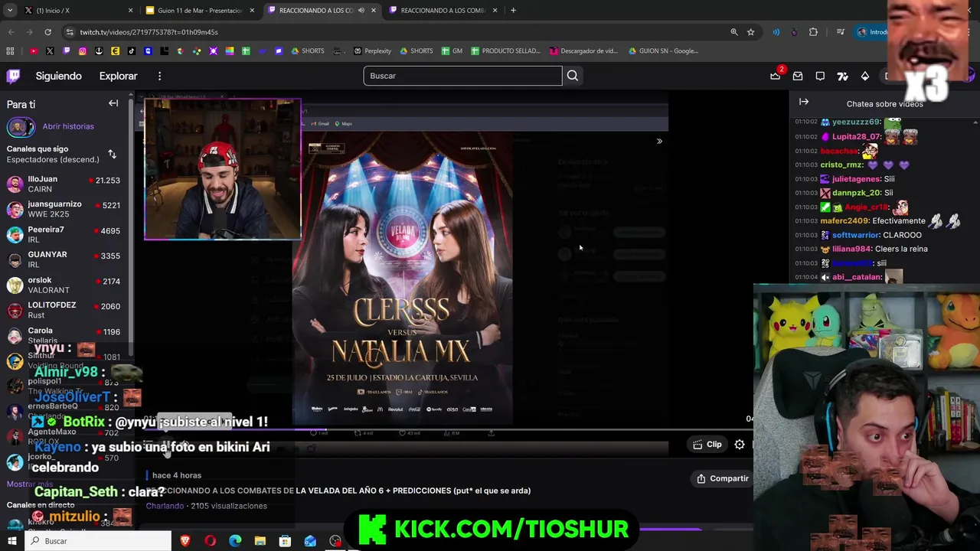Bookmark this page with the star
Screen dimensions: 980x551
[x=751, y=32]
